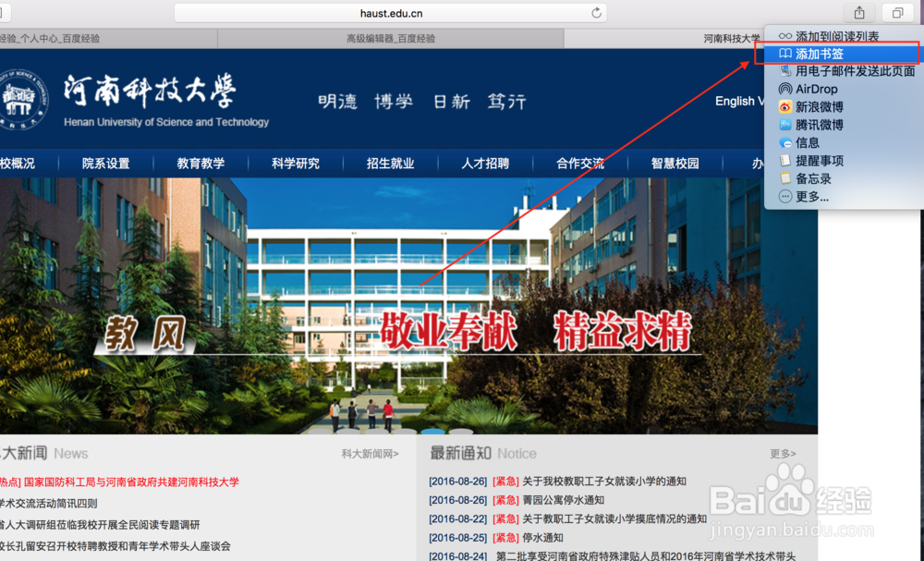The height and width of the screenshot is (561, 924).
Task: Click the Safari share toolbar icon
Action: tap(859, 12)
